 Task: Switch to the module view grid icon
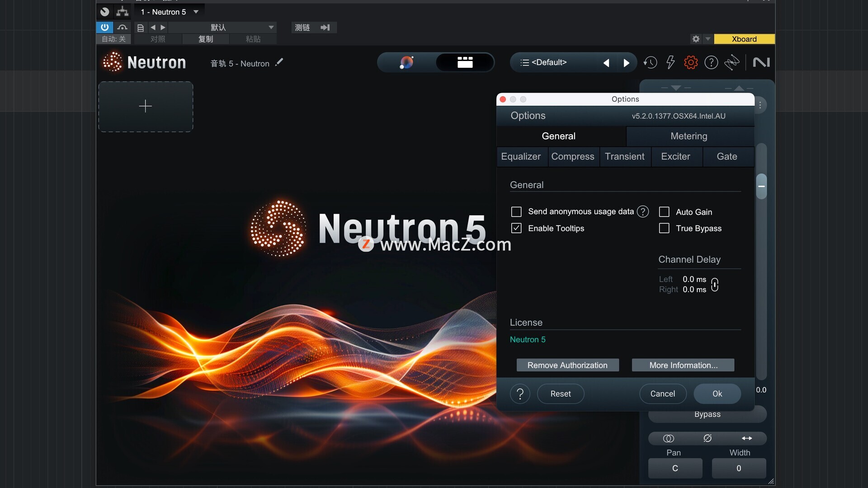(465, 62)
